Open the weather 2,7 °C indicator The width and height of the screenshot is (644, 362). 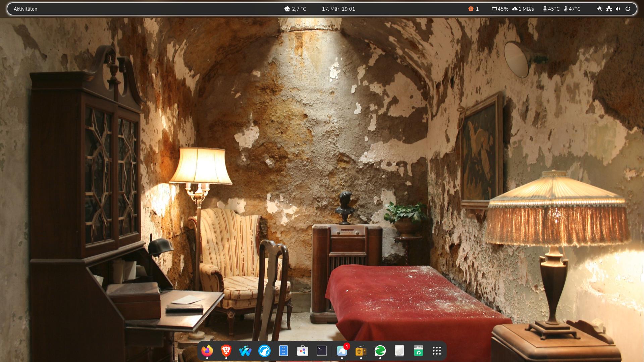pyautogui.click(x=295, y=9)
